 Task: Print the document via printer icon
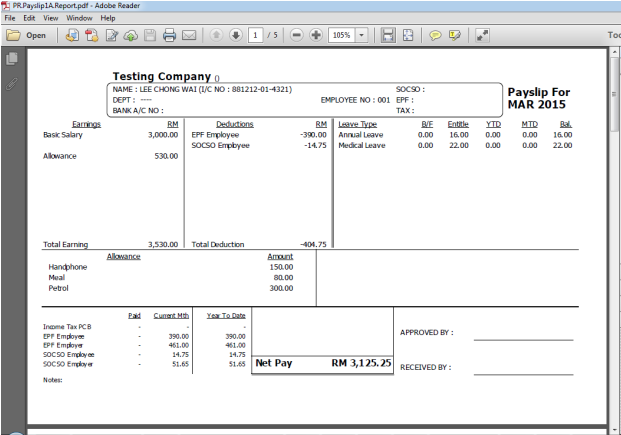point(170,35)
